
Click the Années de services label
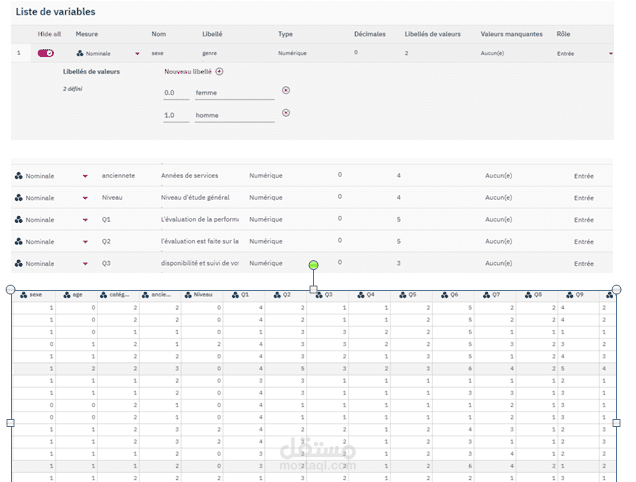click(x=189, y=176)
